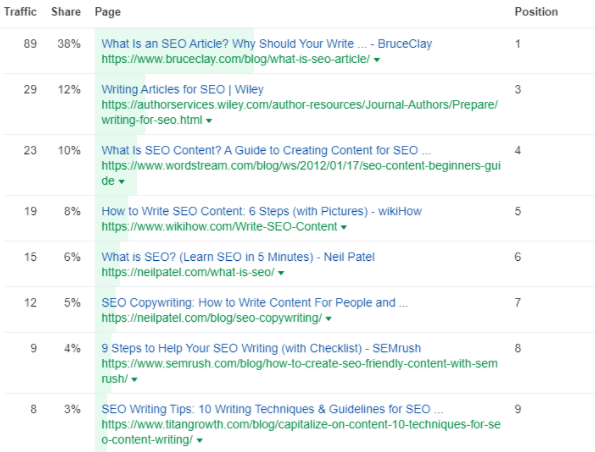The height and width of the screenshot is (452, 595).
Task: Open the authorservices.wiley.com URL link
Action: click(300, 112)
